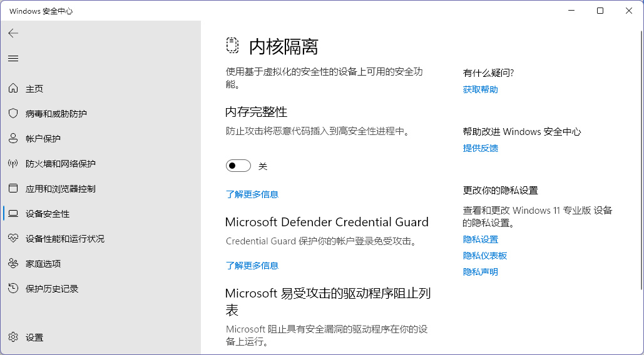
Task: Click the 防火墙和网络保护 signal icon
Action: point(13,164)
